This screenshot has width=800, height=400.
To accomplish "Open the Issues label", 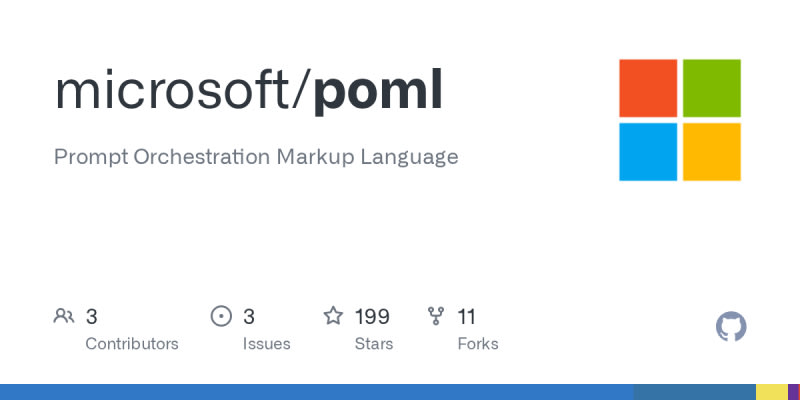I will pyautogui.click(x=266, y=344).
